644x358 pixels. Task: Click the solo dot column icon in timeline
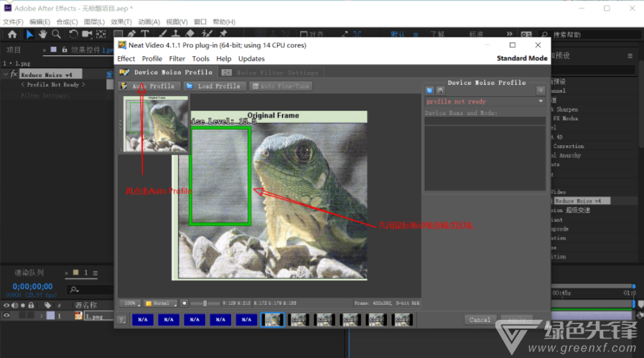point(23,306)
